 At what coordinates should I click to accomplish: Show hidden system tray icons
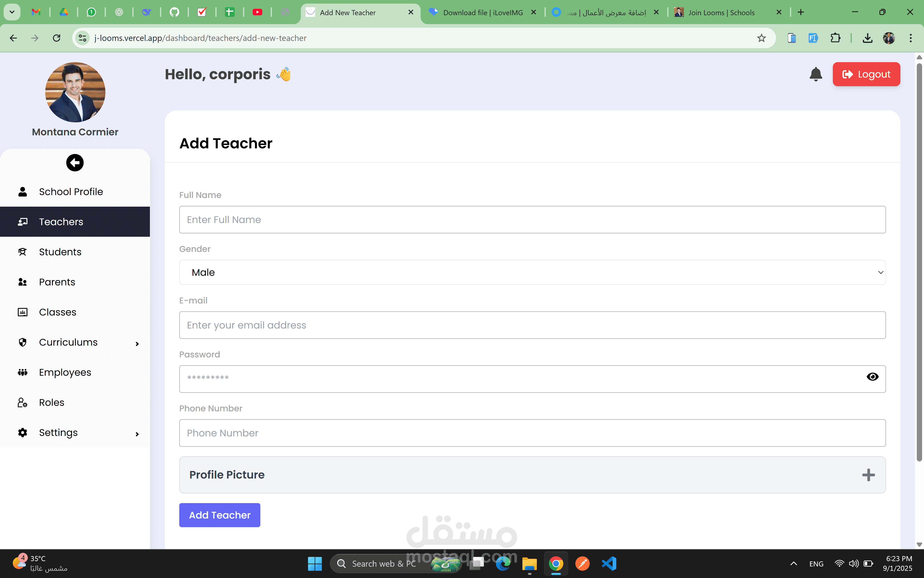(x=793, y=564)
